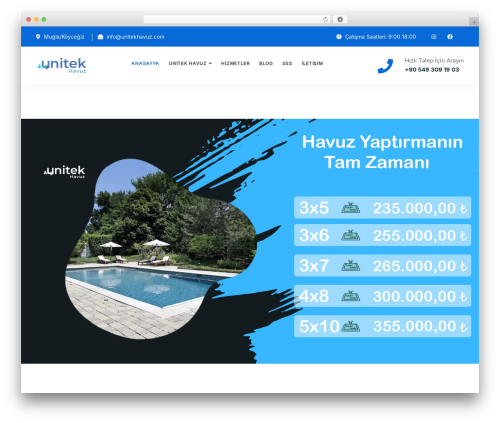Viewport: 500px width, 423px height.
Task: Click the clock icon beside Çalışma Saatleri
Action: point(339,37)
